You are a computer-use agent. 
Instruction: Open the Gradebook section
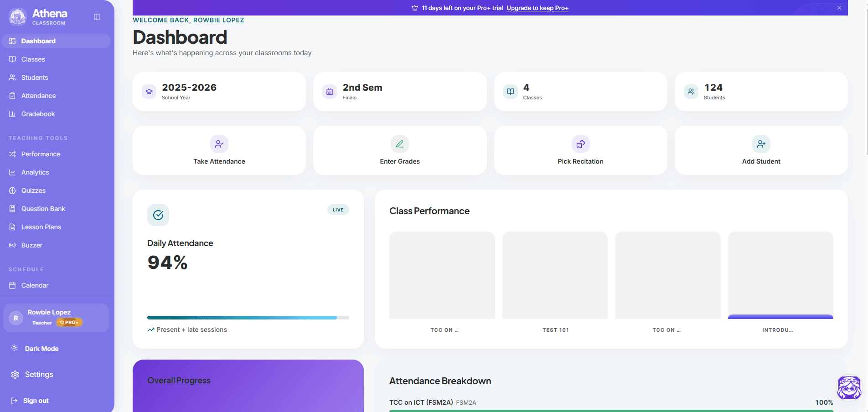click(56, 114)
